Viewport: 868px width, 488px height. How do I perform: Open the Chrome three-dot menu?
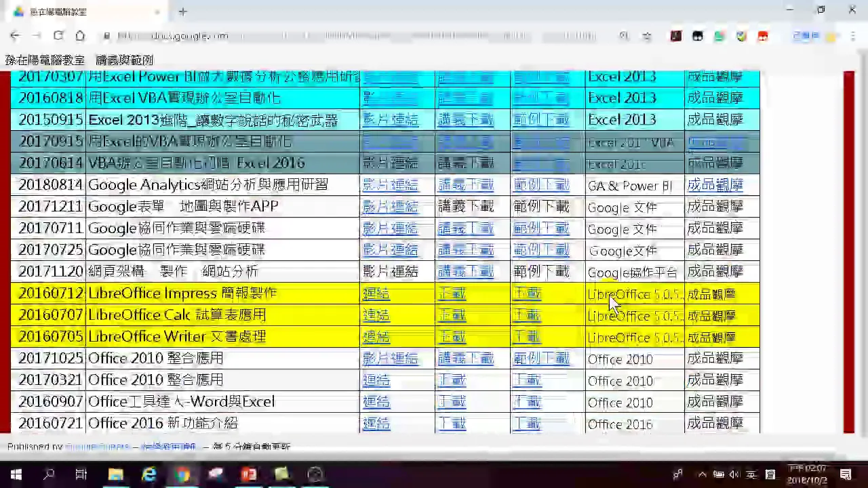pos(853,36)
